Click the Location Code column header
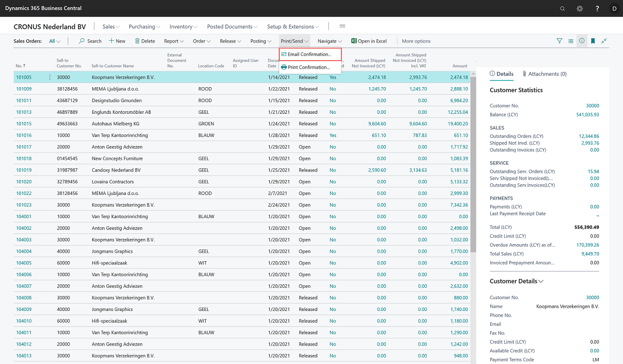Screen dimensions: 623x364 coord(211,66)
